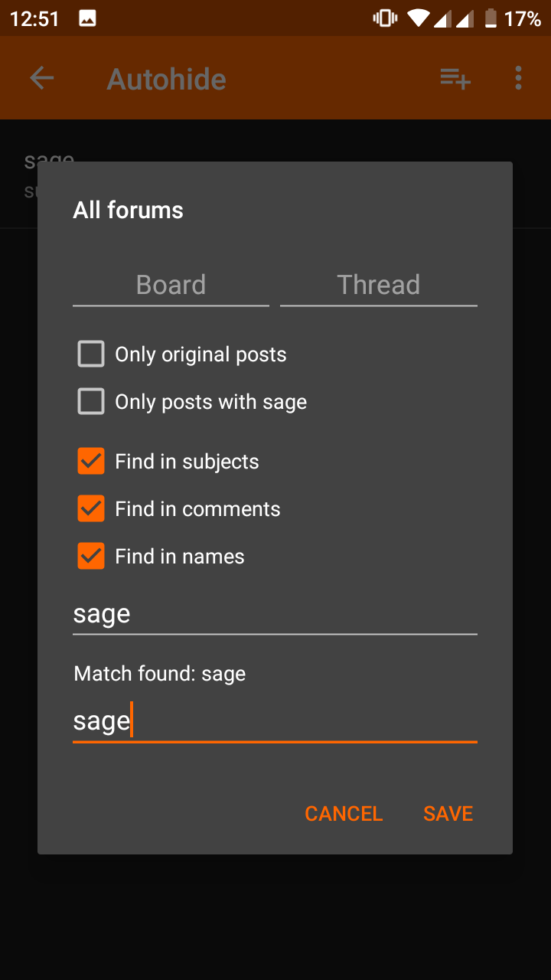Tap the add-to-list icon in toolbar
This screenshot has height=980, width=551.
pyautogui.click(x=455, y=78)
